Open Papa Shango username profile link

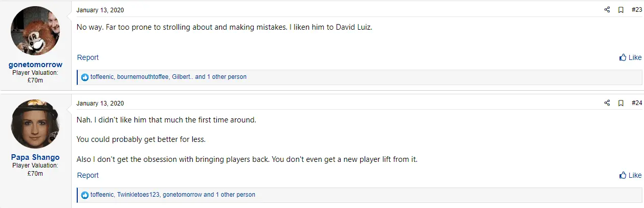coord(35,157)
